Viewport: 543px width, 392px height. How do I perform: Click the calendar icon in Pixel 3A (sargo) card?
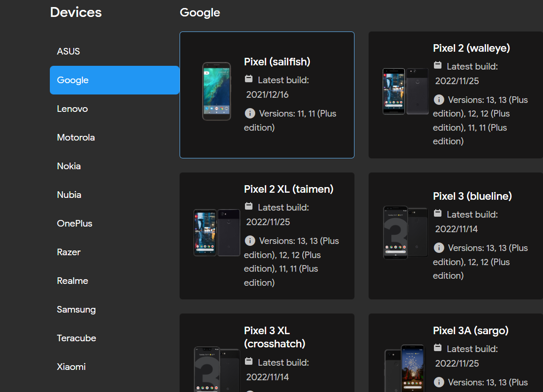point(438,348)
